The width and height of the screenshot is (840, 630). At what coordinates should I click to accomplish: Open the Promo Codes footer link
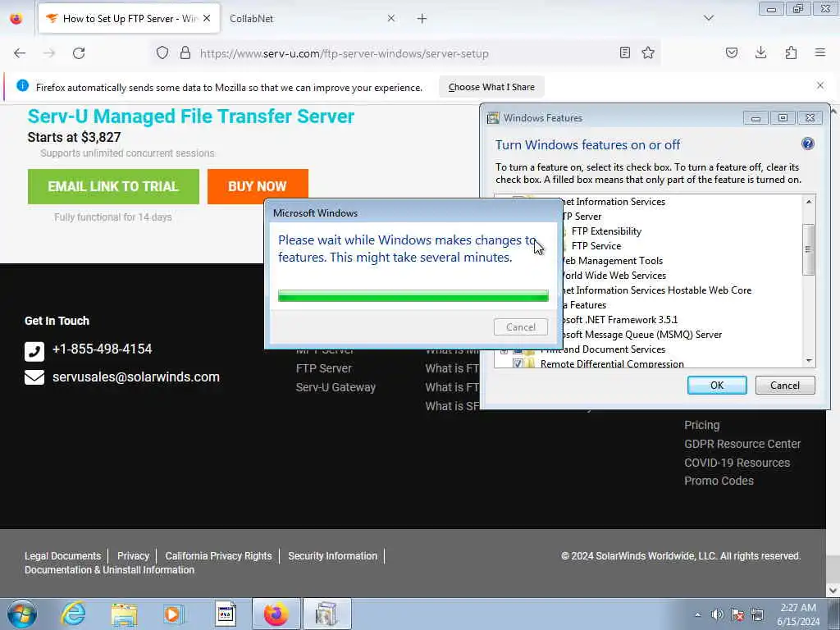click(x=719, y=481)
